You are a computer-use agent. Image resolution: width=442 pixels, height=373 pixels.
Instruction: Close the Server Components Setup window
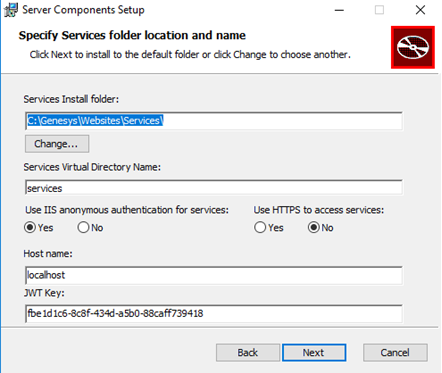pos(420,10)
